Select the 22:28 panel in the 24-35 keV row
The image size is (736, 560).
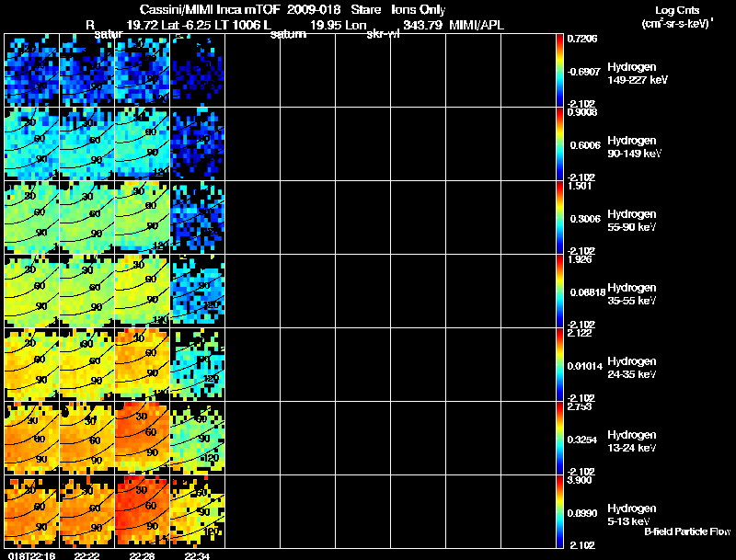pyautogui.click(x=143, y=364)
